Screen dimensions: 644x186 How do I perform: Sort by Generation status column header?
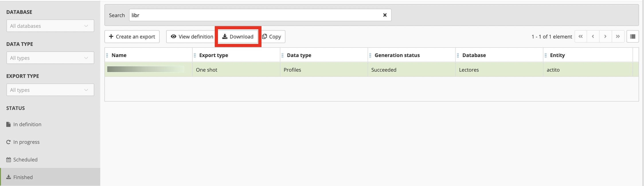click(x=397, y=55)
